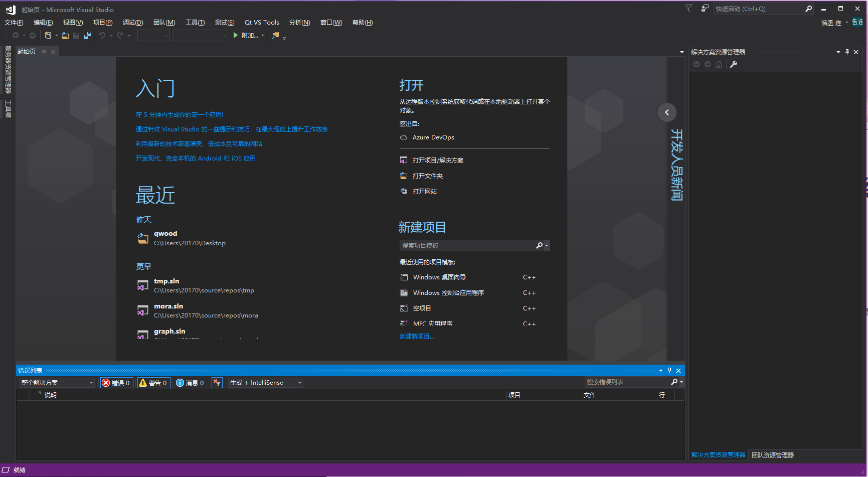
Task: Select the Empty Project template
Action: point(422,308)
